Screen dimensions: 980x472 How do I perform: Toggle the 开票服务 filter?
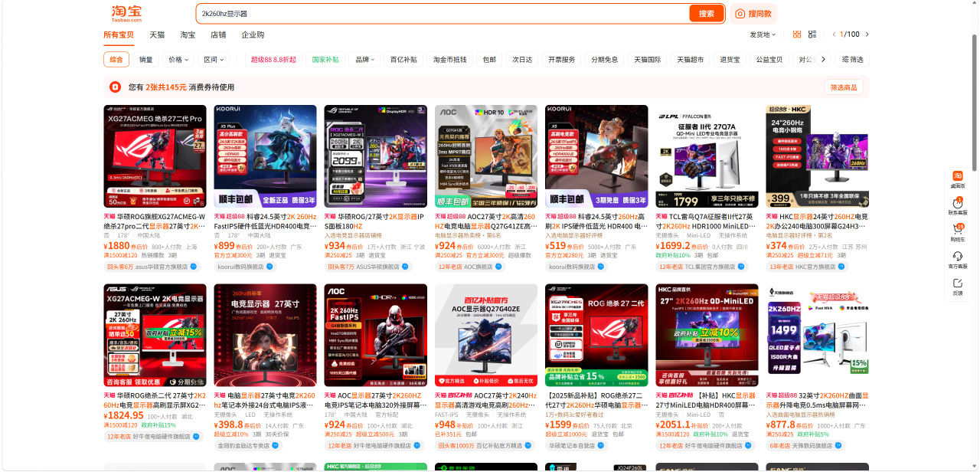tap(562, 60)
